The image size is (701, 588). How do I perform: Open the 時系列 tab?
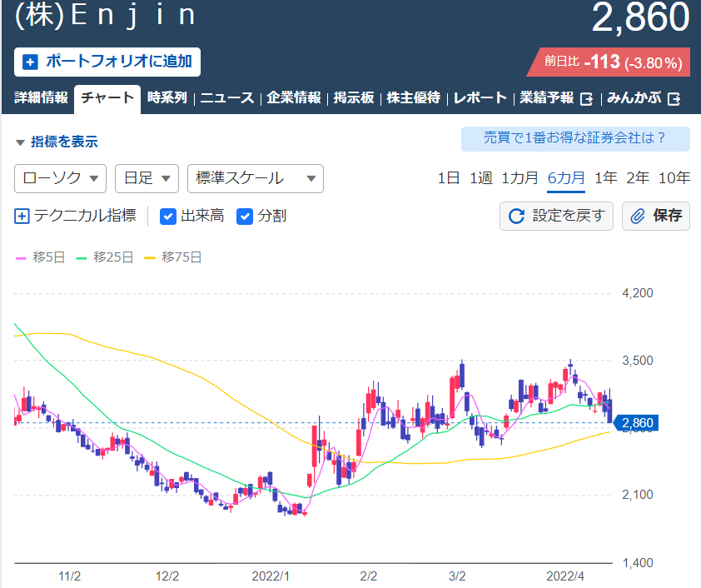pyautogui.click(x=167, y=97)
